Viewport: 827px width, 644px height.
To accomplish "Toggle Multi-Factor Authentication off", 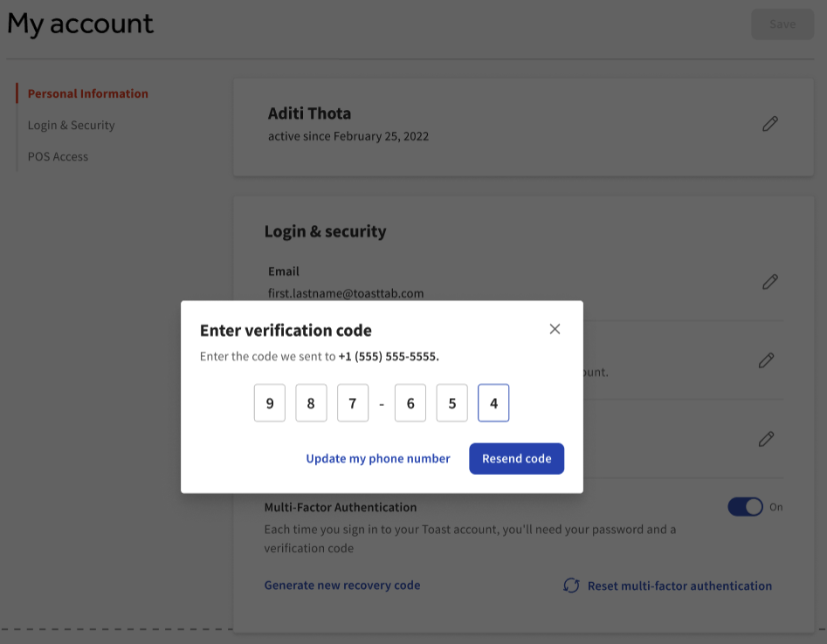I will click(x=745, y=506).
